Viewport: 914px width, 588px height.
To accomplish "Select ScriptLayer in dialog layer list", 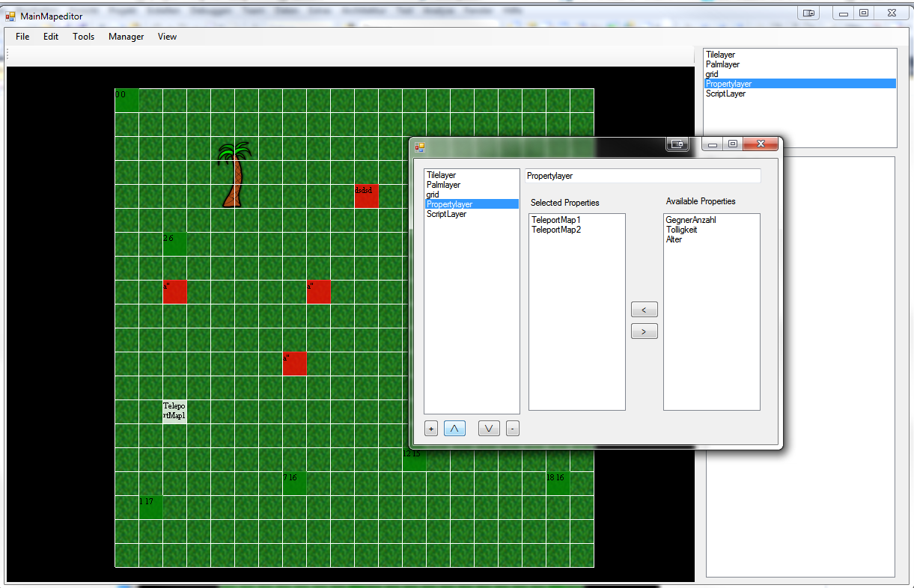I will [446, 214].
